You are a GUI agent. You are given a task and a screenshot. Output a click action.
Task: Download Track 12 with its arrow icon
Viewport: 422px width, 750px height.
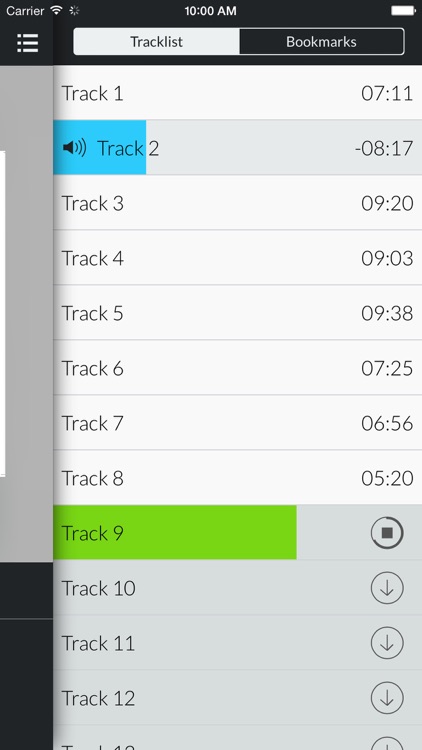[387, 698]
